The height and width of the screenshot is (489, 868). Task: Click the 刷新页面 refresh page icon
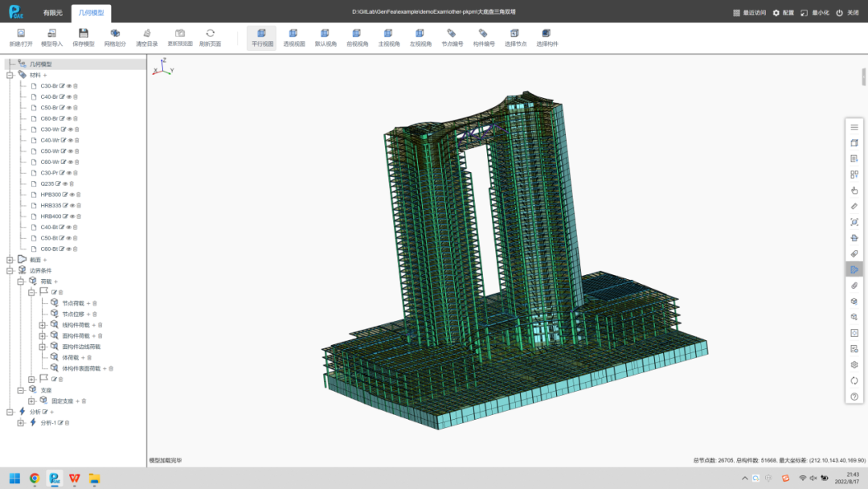pos(210,34)
